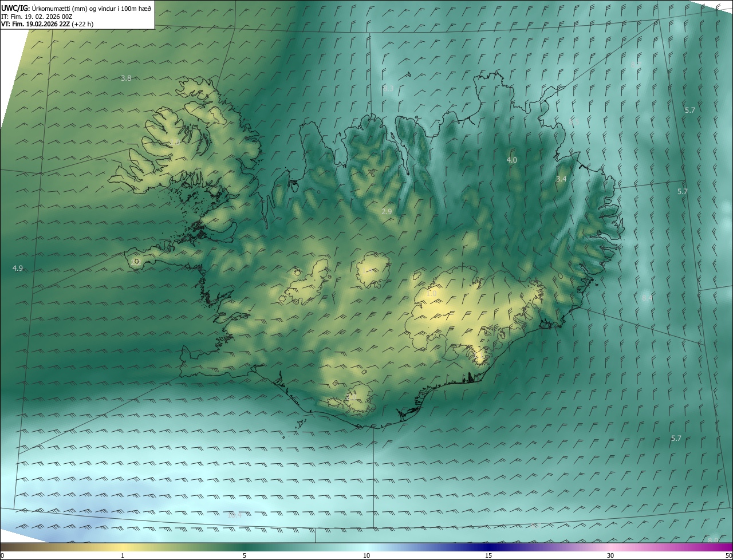The width and height of the screenshot is (733, 560).
Task: Click the 3.4 value label on the map
Action: (x=561, y=179)
